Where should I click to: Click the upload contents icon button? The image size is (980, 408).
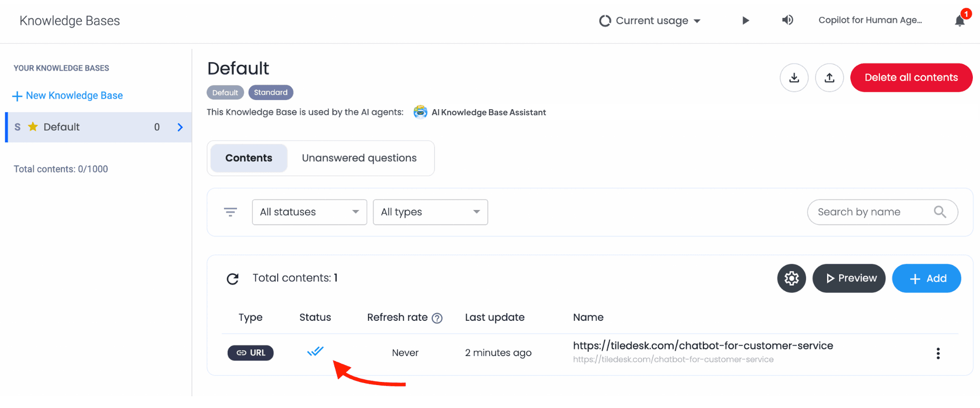829,78
